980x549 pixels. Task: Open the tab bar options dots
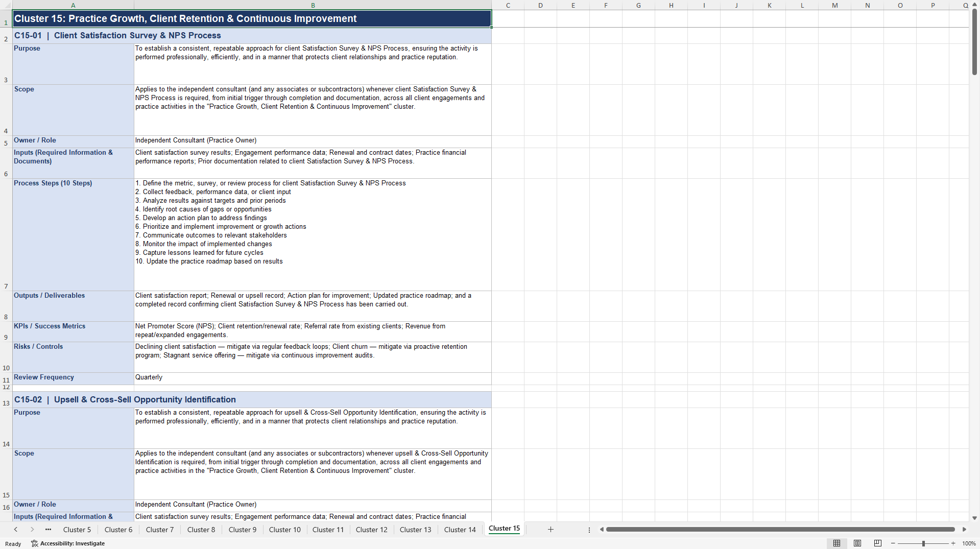tap(589, 530)
